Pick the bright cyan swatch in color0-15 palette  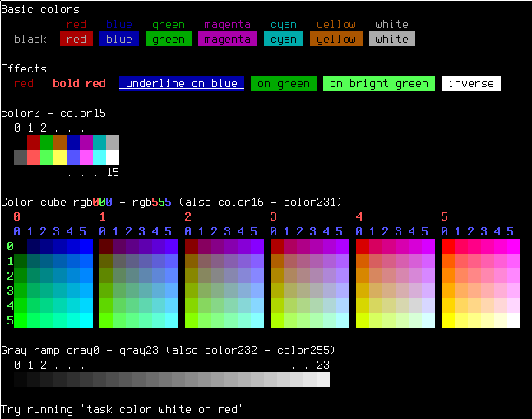coord(99,157)
